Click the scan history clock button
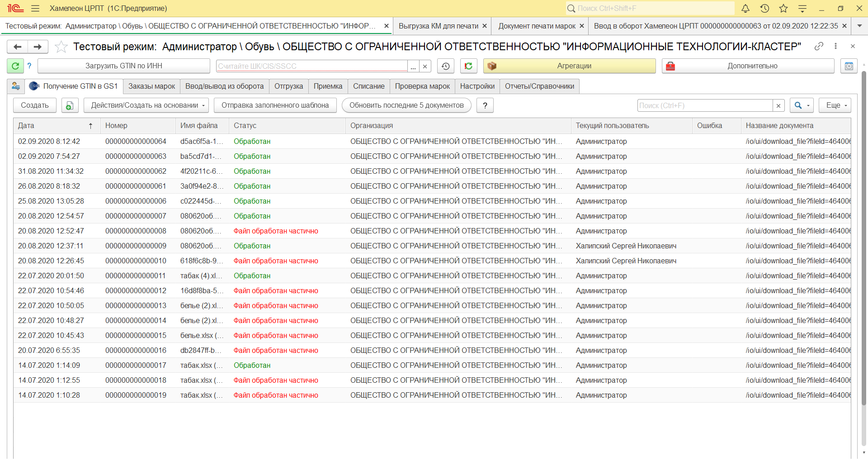The height and width of the screenshot is (466, 868). (x=446, y=66)
